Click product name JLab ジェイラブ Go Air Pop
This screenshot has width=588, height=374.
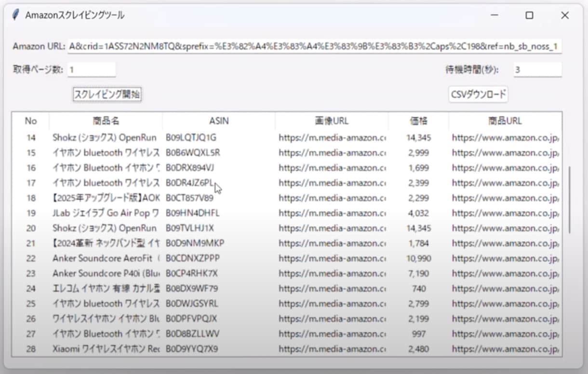point(106,213)
